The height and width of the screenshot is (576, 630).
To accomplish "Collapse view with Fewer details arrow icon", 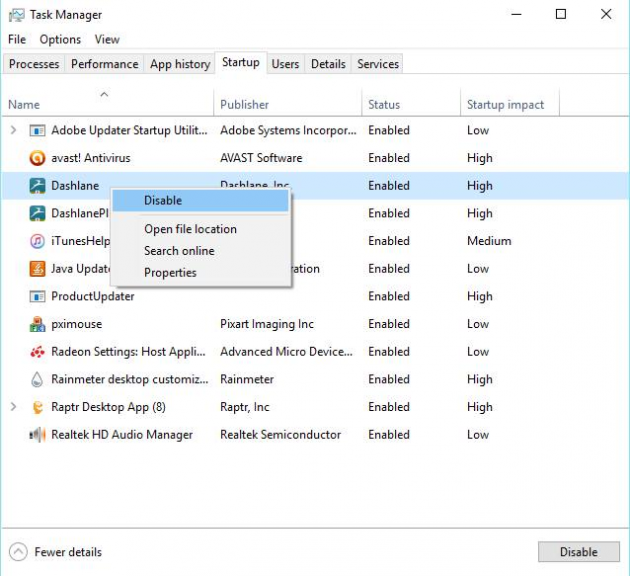I will (x=18, y=552).
